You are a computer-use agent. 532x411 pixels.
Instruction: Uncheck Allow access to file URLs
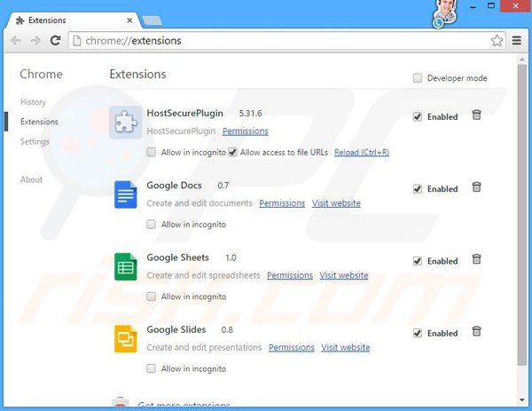(x=232, y=152)
